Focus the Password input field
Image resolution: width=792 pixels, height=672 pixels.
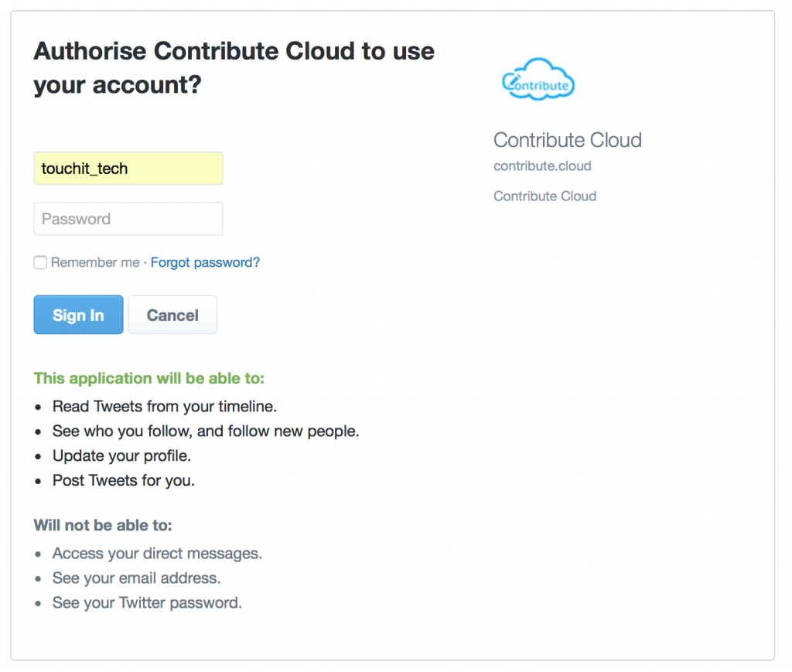click(x=128, y=219)
